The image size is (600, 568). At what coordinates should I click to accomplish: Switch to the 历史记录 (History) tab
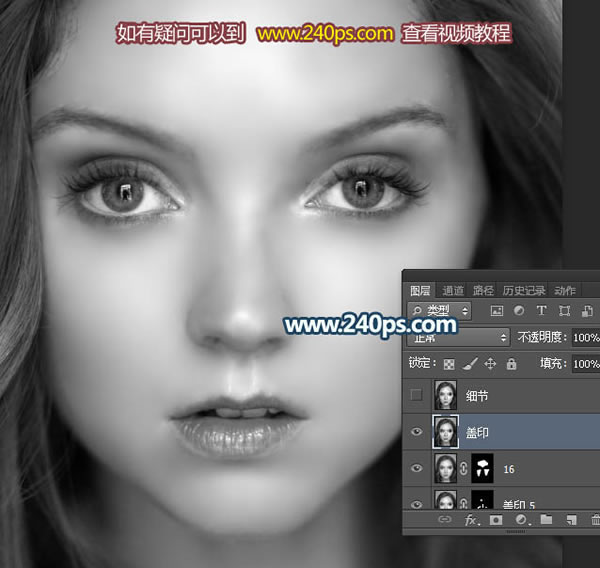pyautogui.click(x=523, y=291)
